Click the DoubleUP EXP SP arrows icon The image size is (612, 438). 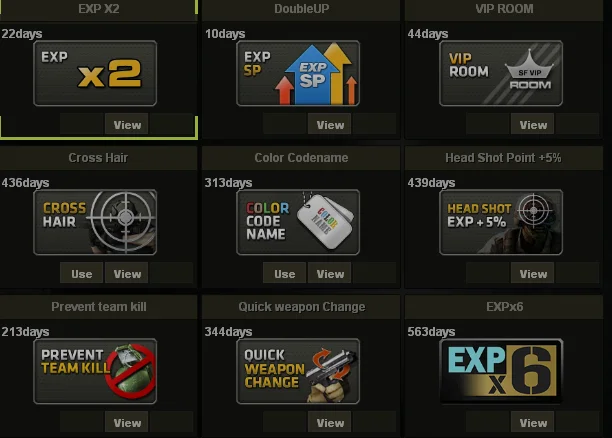[x=298, y=73]
